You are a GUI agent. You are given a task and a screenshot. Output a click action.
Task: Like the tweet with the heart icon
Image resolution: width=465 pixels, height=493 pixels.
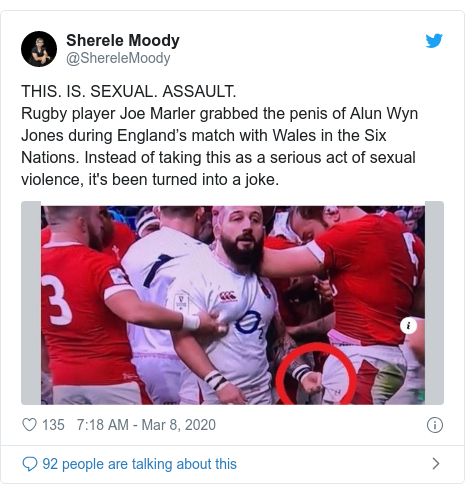(29, 425)
